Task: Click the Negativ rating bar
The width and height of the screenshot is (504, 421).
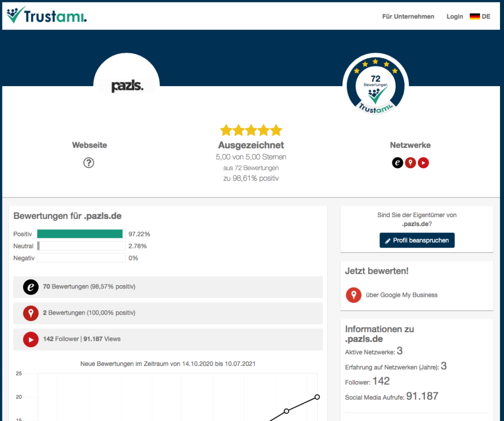Action: pyautogui.click(x=81, y=258)
